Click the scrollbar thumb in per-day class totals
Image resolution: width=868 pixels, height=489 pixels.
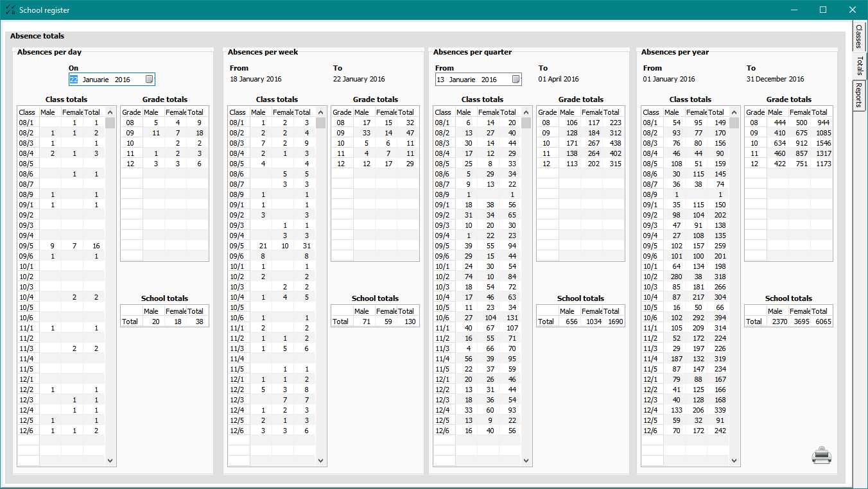[110, 123]
